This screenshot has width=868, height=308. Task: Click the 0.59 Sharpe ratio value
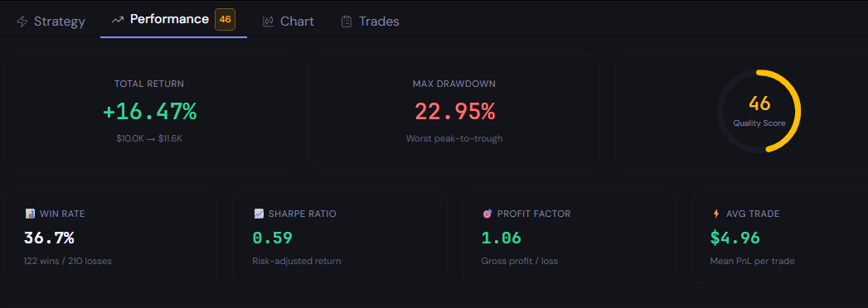pyautogui.click(x=273, y=238)
